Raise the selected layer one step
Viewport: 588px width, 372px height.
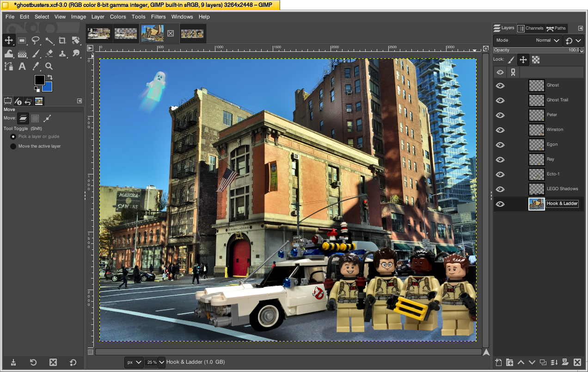(x=521, y=362)
